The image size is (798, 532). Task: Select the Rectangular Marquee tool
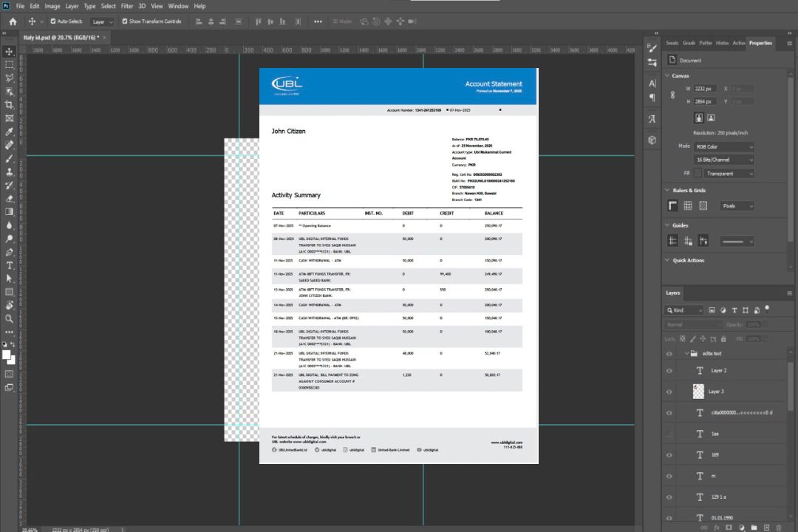coord(9,65)
